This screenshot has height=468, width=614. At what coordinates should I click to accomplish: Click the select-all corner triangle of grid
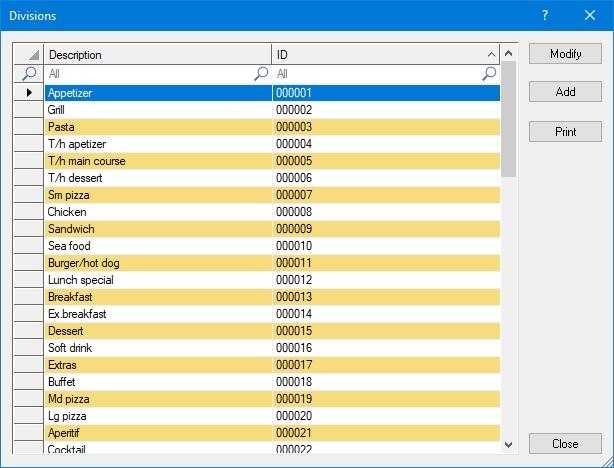click(28, 55)
